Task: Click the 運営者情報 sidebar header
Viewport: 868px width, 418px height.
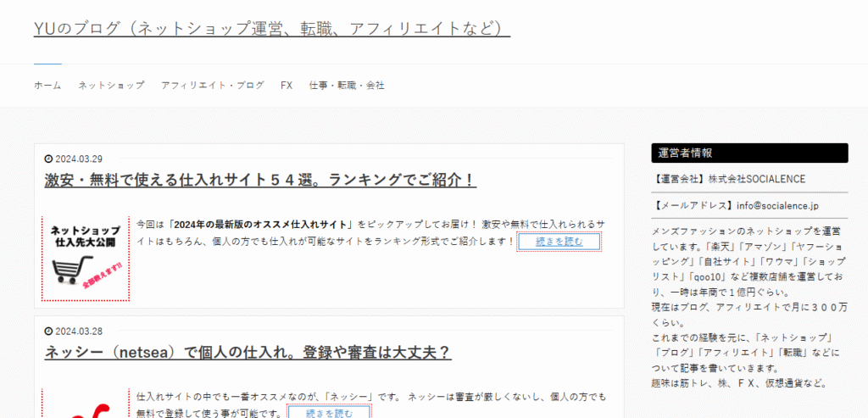Action: point(749,153)
